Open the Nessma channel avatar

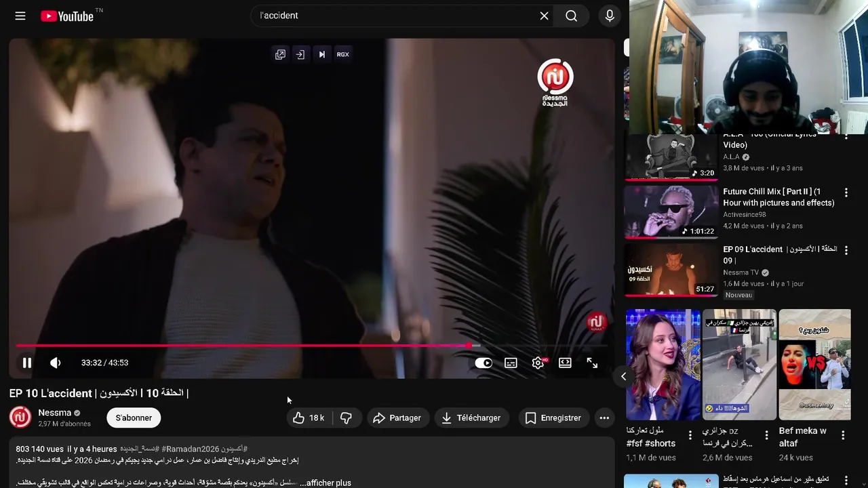(20, 418)
